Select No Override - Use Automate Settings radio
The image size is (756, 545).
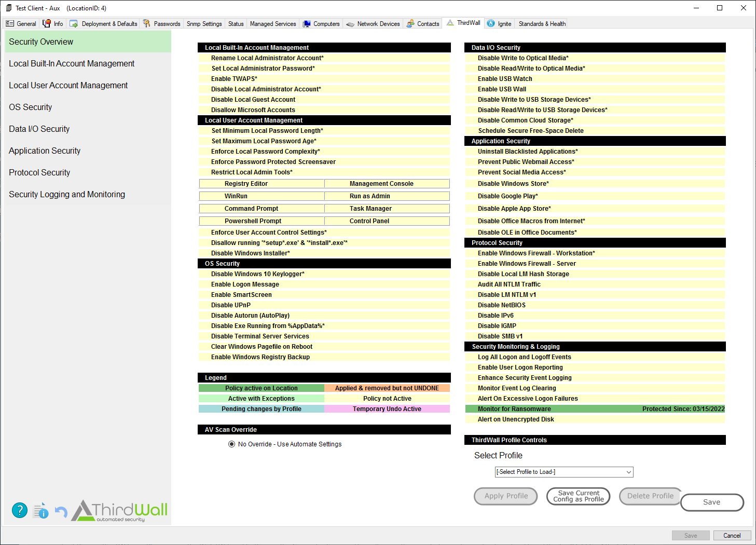[x=232, y=444]
